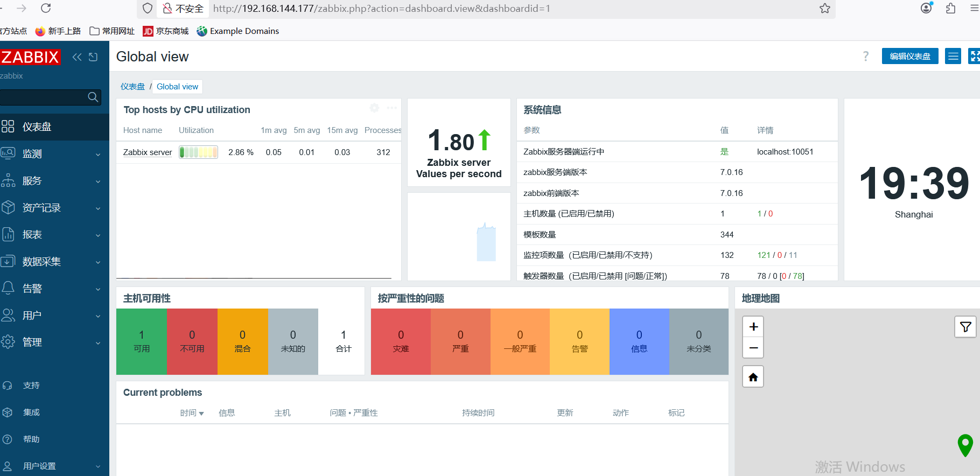
Task: Click the 管理 gear icon
Action: click(8, 342)
